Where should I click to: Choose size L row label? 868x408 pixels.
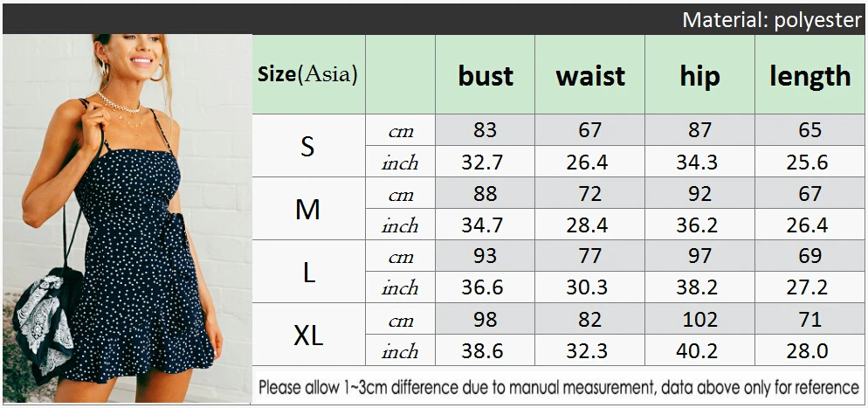308,272
